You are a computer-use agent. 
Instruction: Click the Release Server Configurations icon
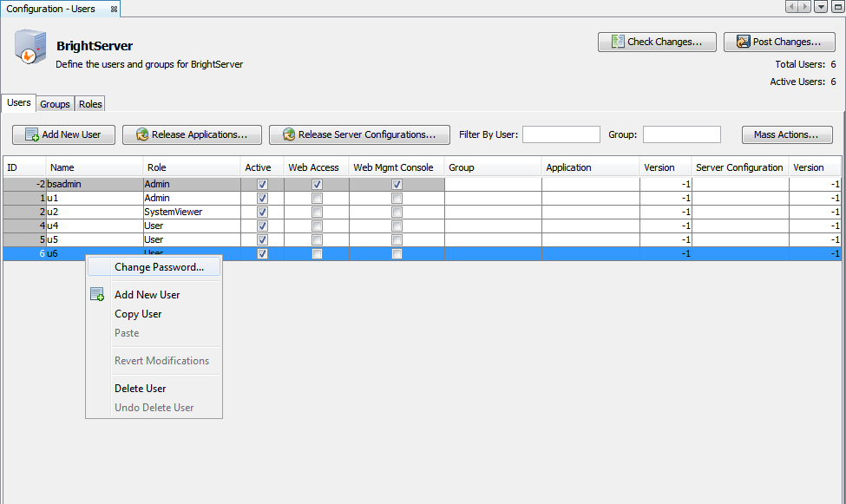pos(288,135)
